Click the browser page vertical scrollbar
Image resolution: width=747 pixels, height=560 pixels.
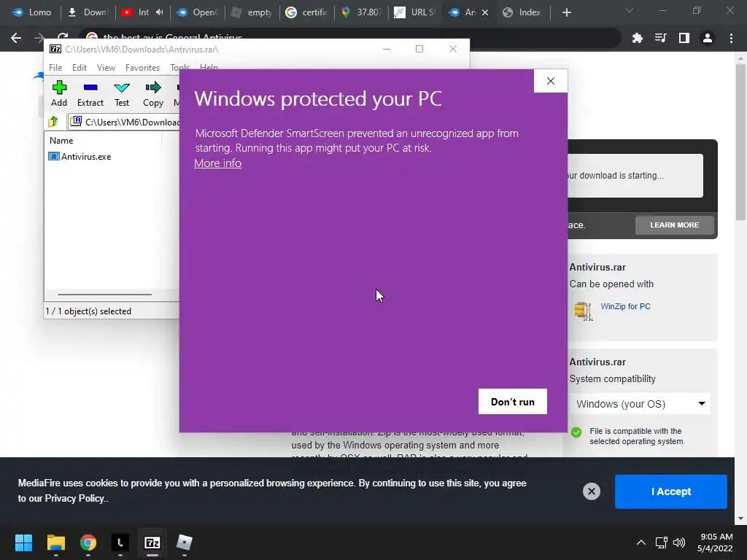coord(740,143)
